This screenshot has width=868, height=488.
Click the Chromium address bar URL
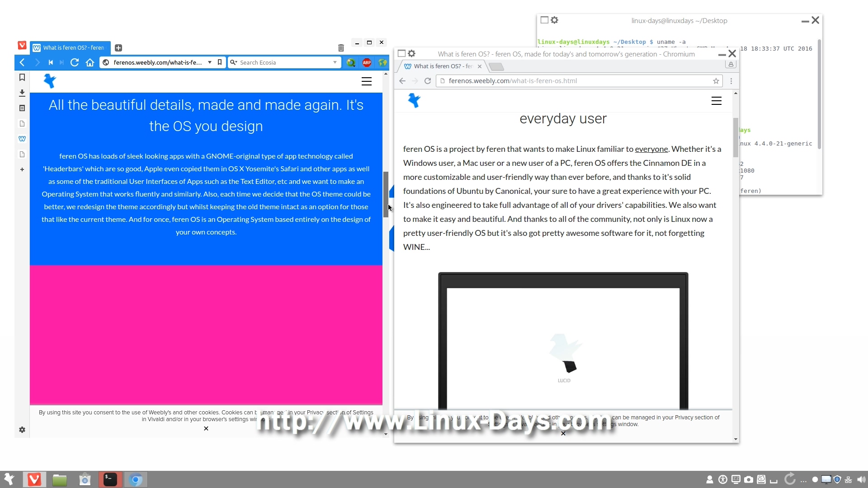pos(513,81)
